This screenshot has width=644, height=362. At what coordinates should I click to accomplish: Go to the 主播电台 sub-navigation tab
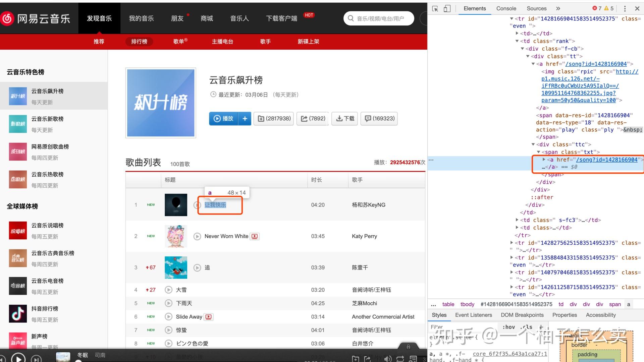click(x=222, y=42)
